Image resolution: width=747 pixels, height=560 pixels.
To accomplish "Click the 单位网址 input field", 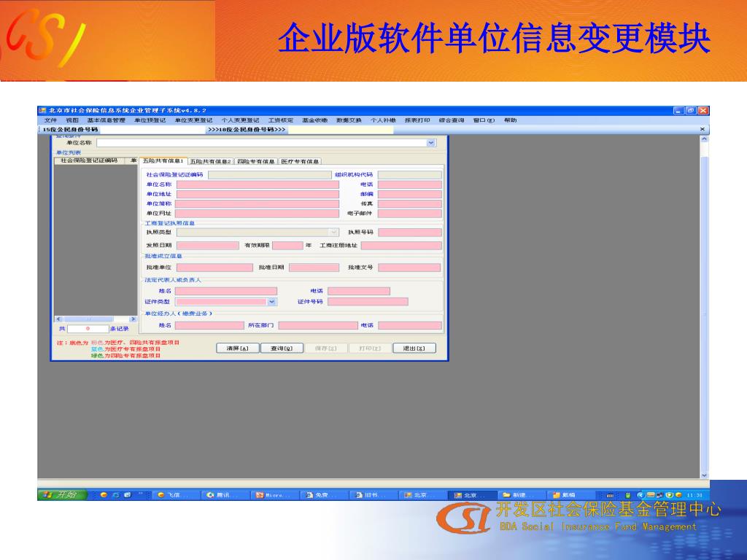I will [x=258, y=214].
